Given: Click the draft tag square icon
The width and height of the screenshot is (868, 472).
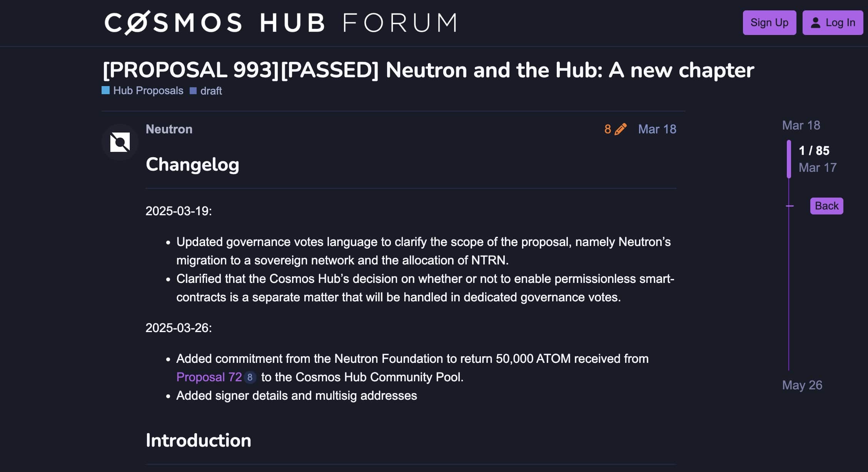Looking at the screenshot, I should (193, 91).
